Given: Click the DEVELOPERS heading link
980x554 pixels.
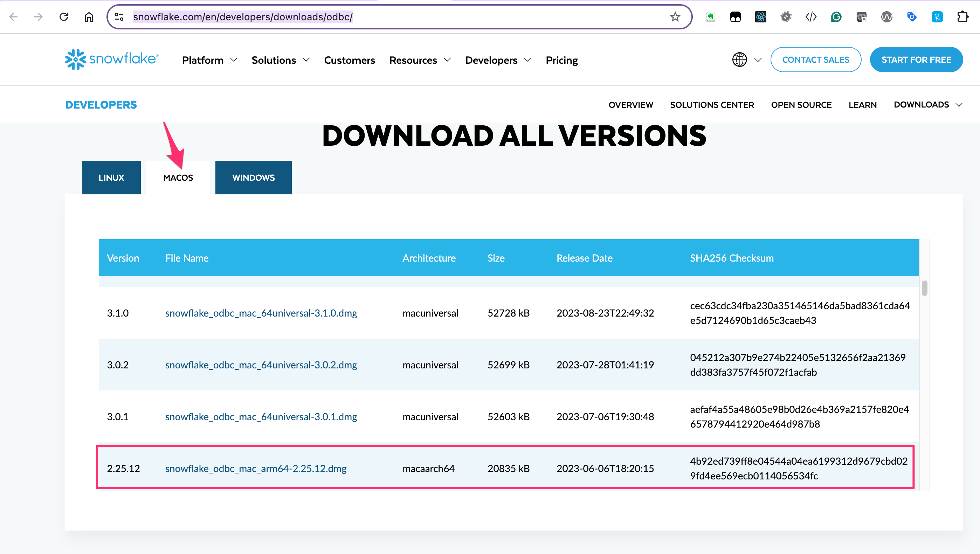Looking at the screenshot, I should (x=101, y=105).
